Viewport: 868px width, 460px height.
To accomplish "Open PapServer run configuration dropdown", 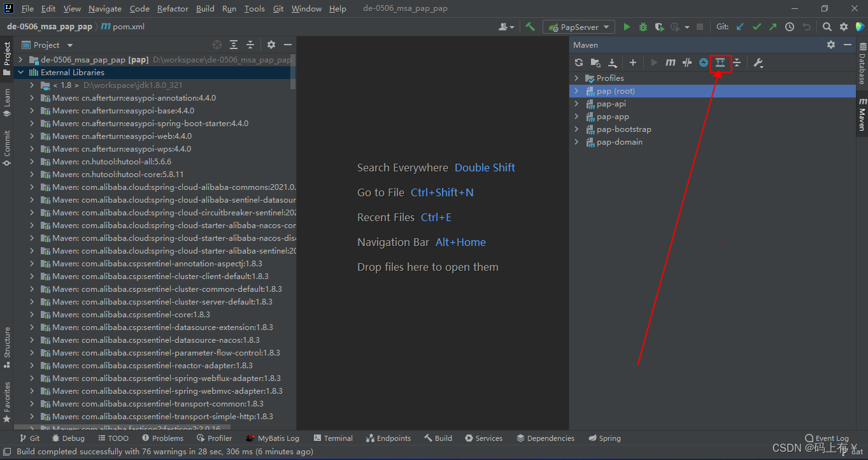I will (x=579, y=27).
